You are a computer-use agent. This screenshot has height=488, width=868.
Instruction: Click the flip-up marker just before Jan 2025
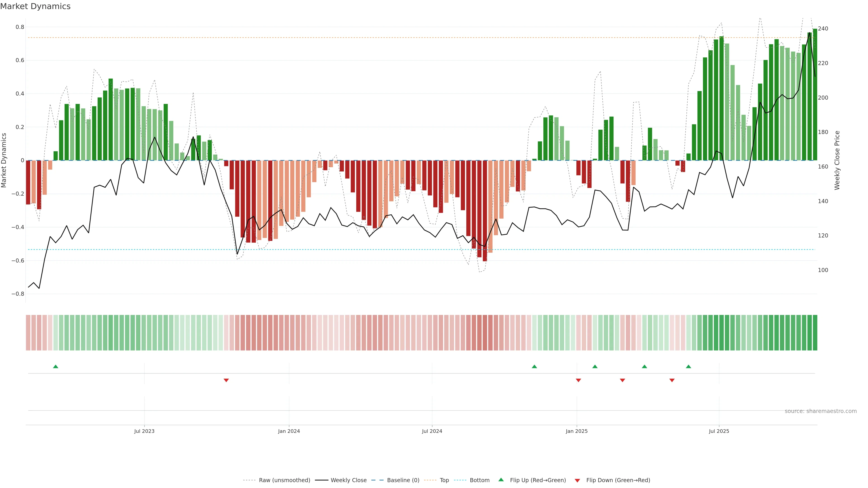tap(534, 366)
